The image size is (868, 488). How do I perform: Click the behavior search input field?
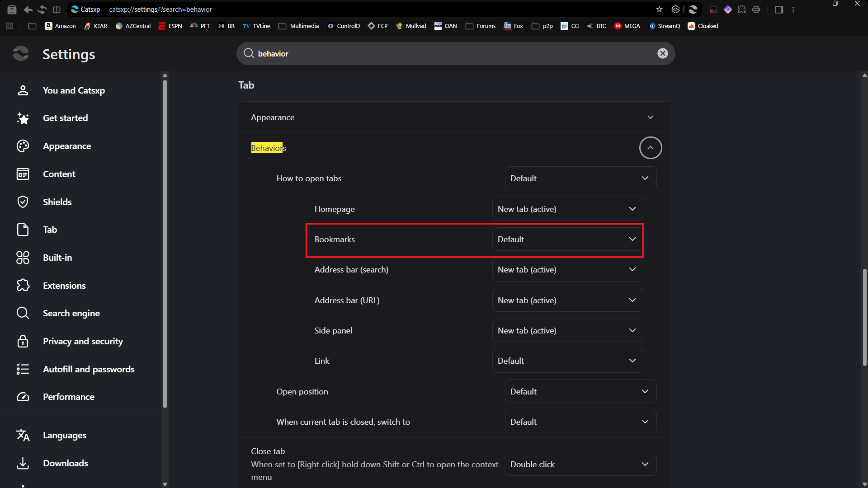[x=456, y=53]
